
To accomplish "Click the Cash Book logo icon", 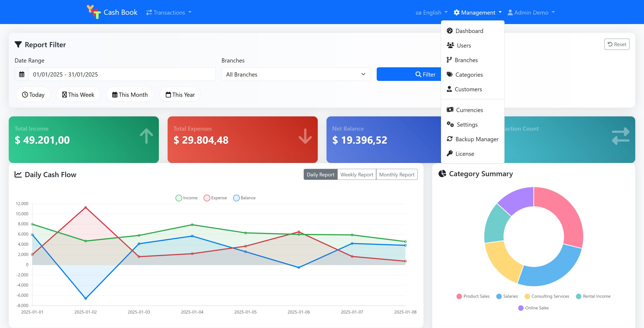I will coord(94,12).
